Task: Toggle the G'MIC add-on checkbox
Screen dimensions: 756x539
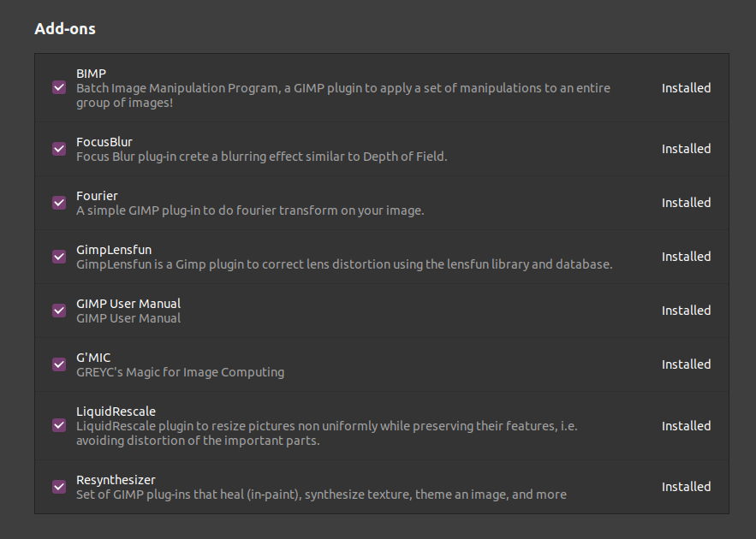Action: click(59, 364)
